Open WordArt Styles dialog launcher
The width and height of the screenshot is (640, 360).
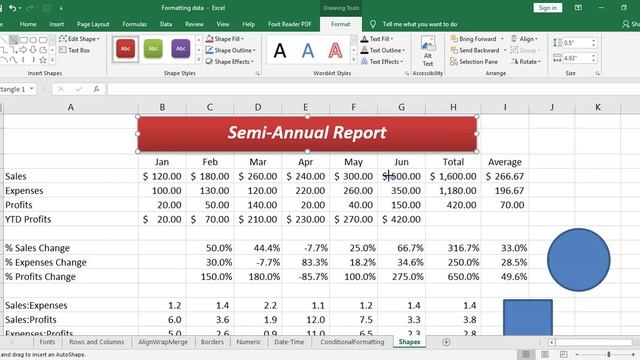(x=407, y=73)
